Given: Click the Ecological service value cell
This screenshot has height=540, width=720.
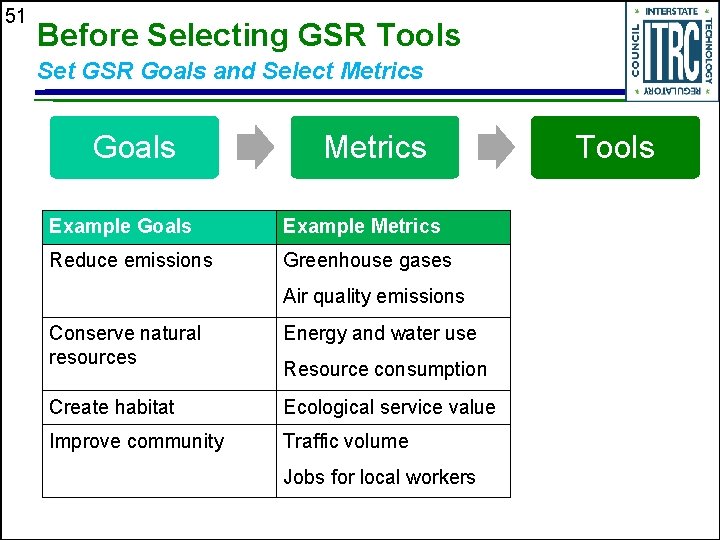Looking at the screenshot, I should point(394,408).
